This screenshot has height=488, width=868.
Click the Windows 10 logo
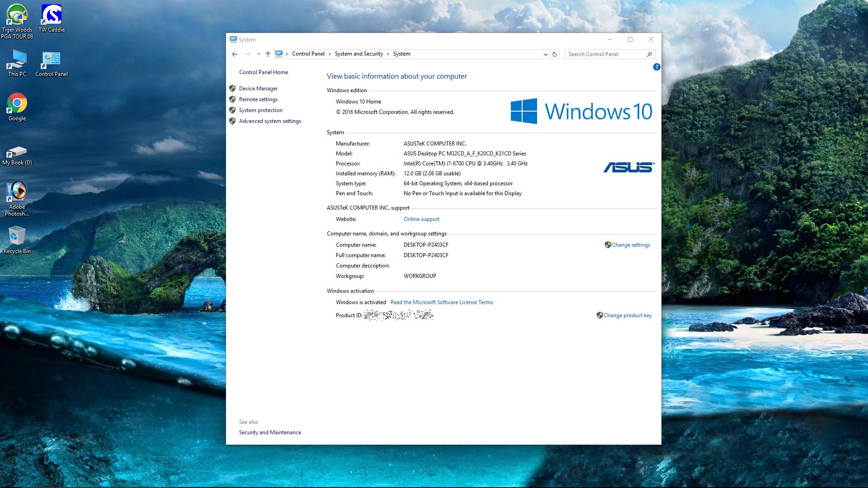581,111
